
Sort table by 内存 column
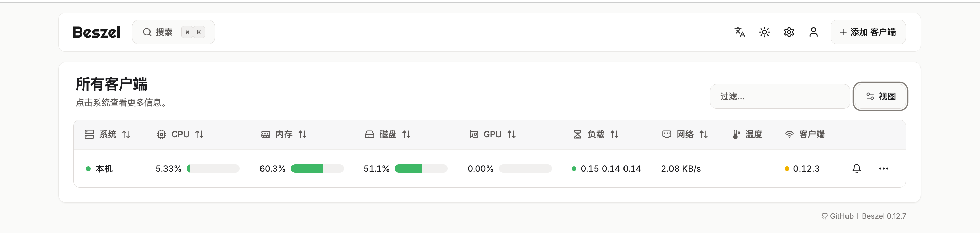[x=284, y=135]
